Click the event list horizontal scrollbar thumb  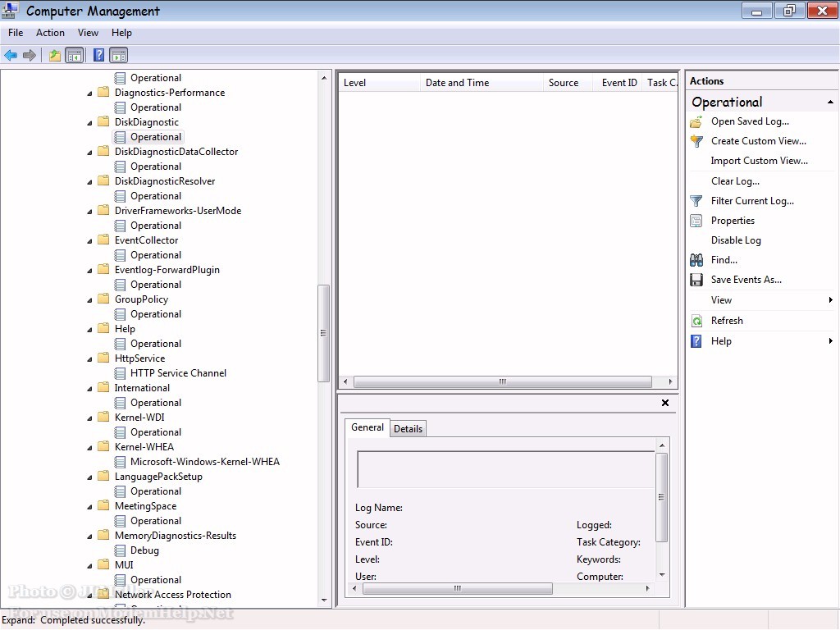coord(503,382)
